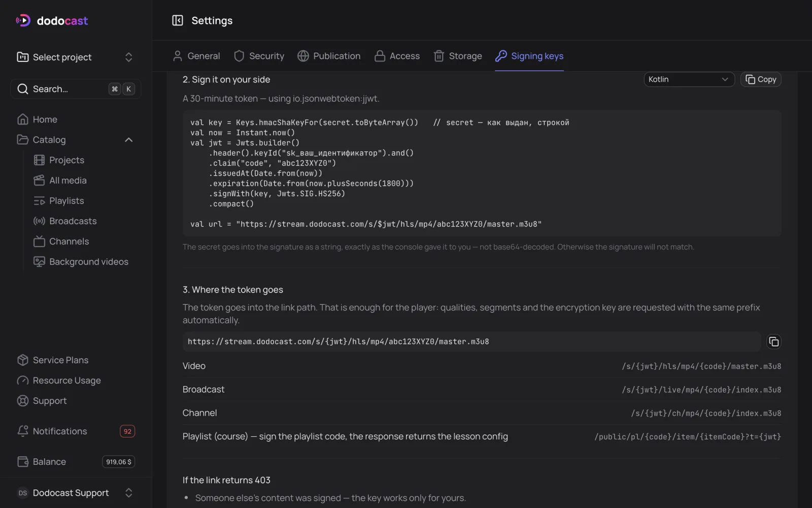
Task: Open the Kotlin language dropdown
Action: coord(689,79)
